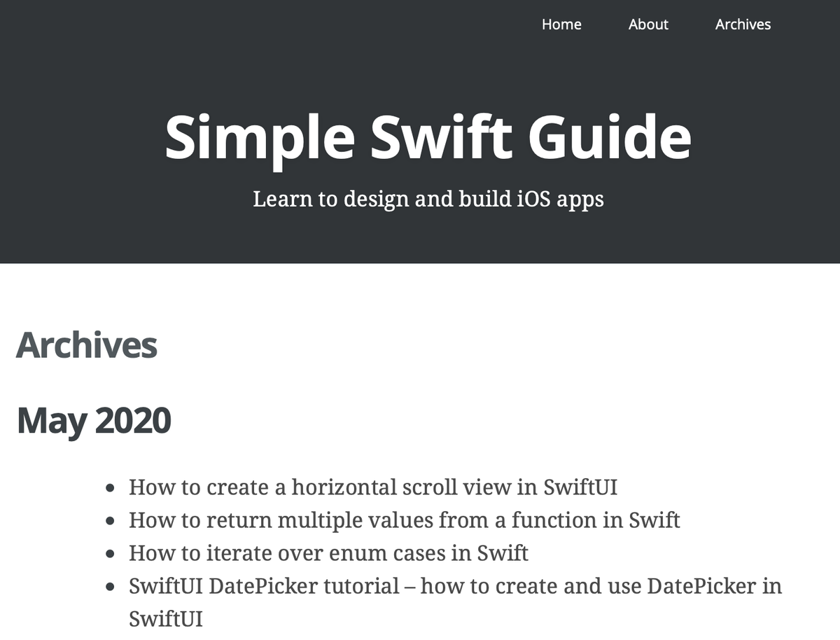Click the Home link at the top right
Screen dimensions: 840x640
561,25
